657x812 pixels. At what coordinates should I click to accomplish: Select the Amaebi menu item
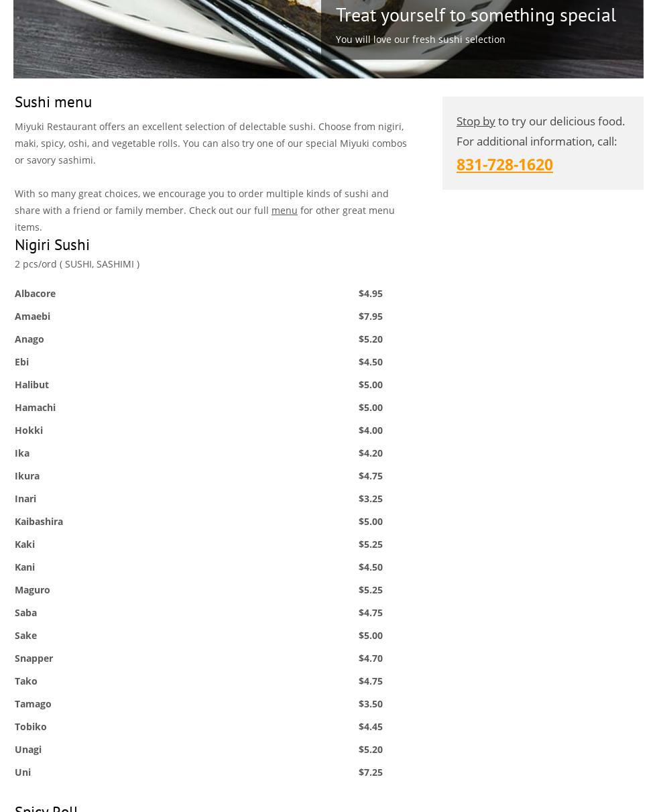click(x=32, y=316)
